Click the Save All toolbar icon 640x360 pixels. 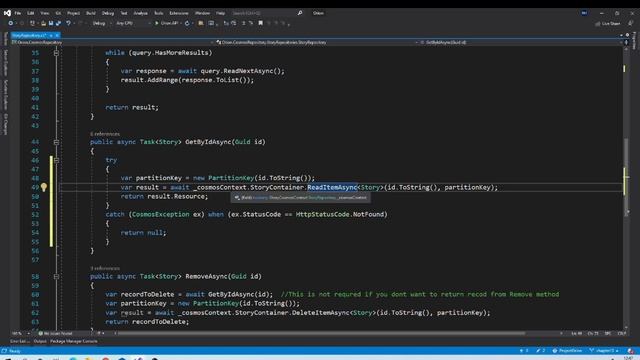(58, 23)
